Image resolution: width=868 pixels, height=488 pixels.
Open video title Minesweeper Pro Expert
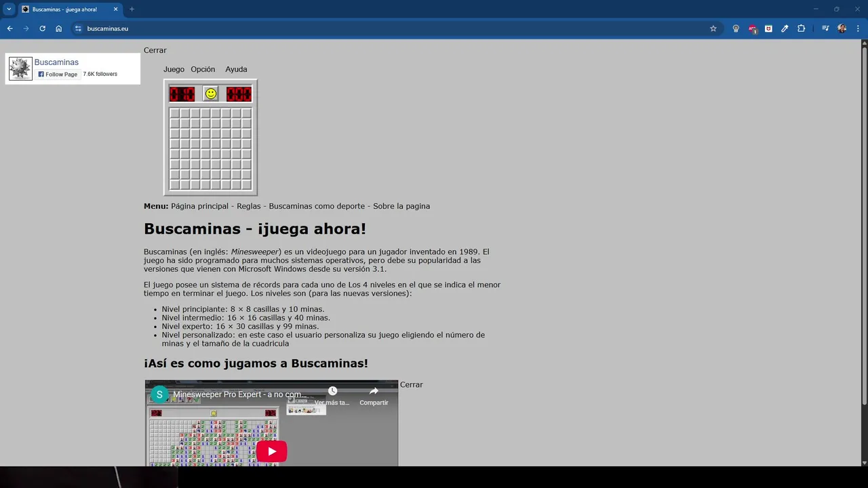coord(240,394)
